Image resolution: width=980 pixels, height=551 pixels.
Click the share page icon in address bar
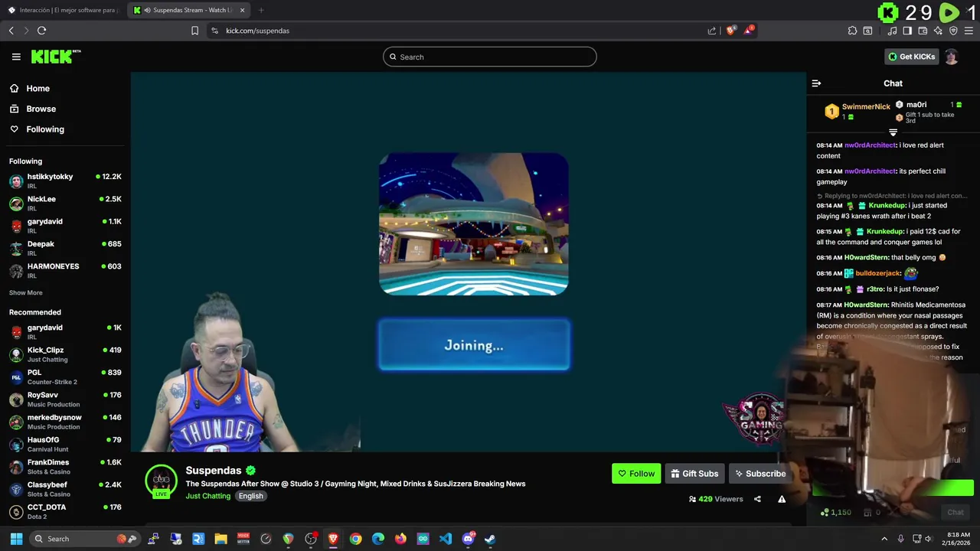point(712,31)
